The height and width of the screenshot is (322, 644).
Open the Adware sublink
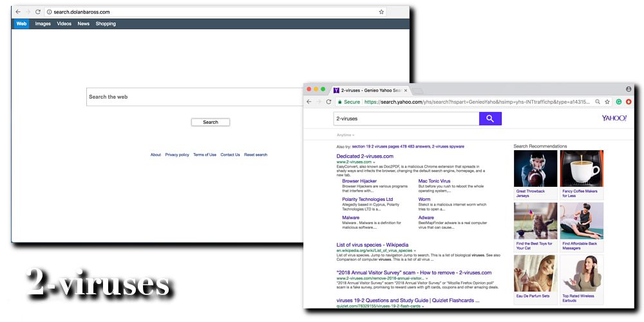(x=426, y=218)
